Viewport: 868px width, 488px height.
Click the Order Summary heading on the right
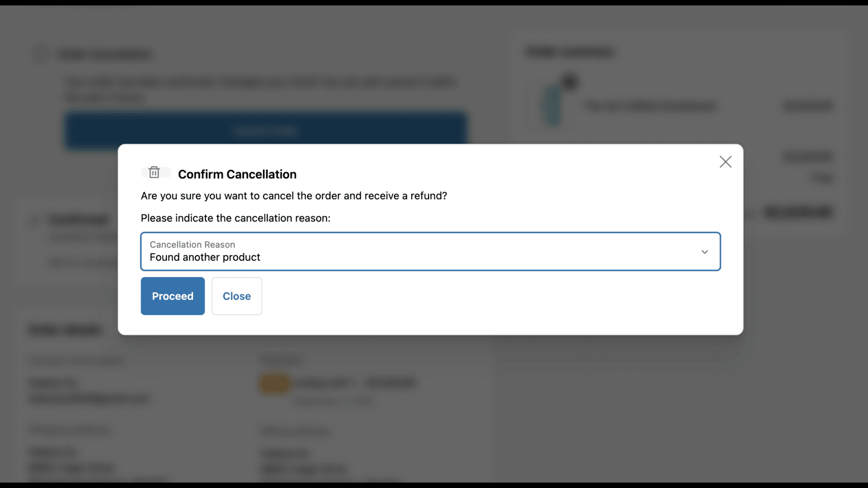(x=569, y=52)
